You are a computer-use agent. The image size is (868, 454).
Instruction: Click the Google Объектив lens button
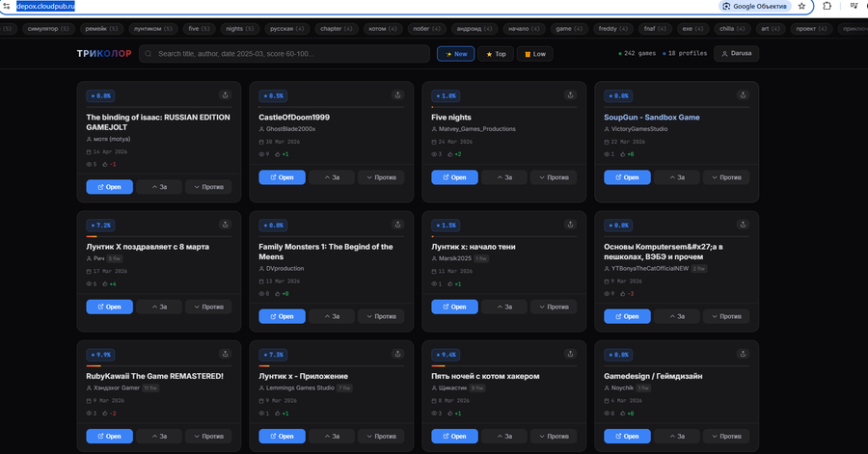coord(754,6)
